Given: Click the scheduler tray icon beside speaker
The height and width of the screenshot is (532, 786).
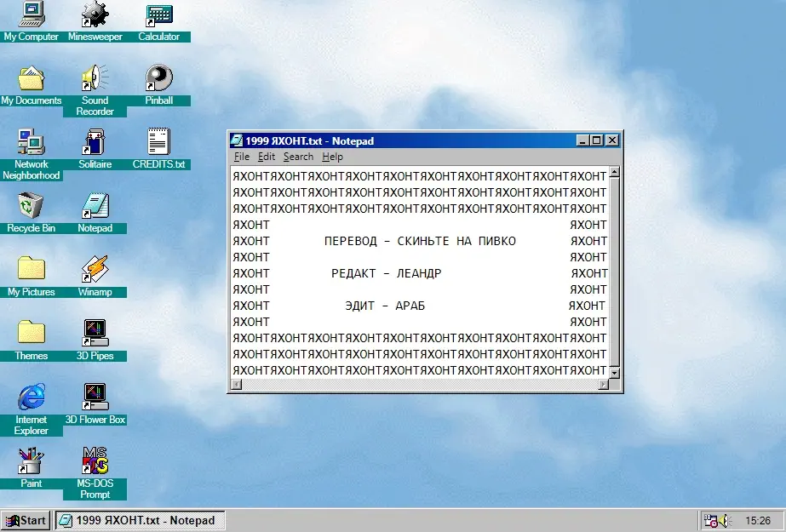Looking at the screenshot, I should (711, 521).
